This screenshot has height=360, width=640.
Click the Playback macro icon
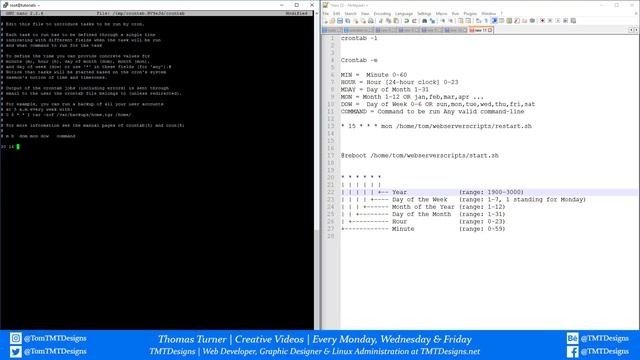[558, 21]
